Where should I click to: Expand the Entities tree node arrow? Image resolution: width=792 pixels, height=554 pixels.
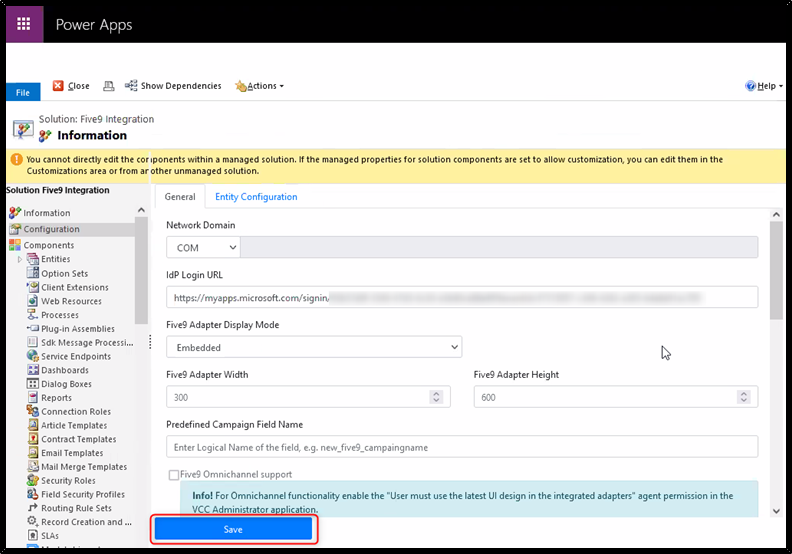[20, 259]
